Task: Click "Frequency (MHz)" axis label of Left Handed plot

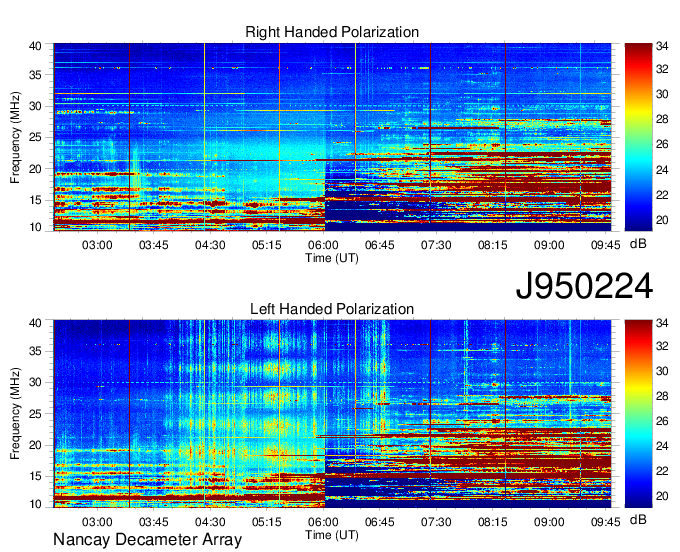Action: coord(15,414)
